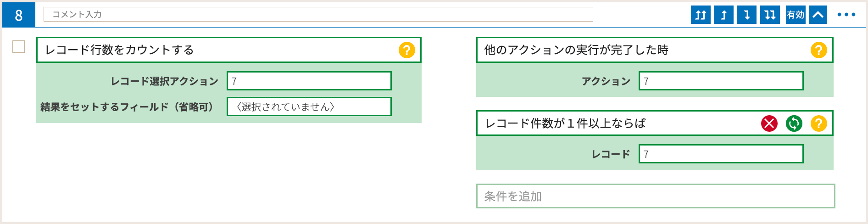Move action down with single down arrow

[x=746, y=15]
